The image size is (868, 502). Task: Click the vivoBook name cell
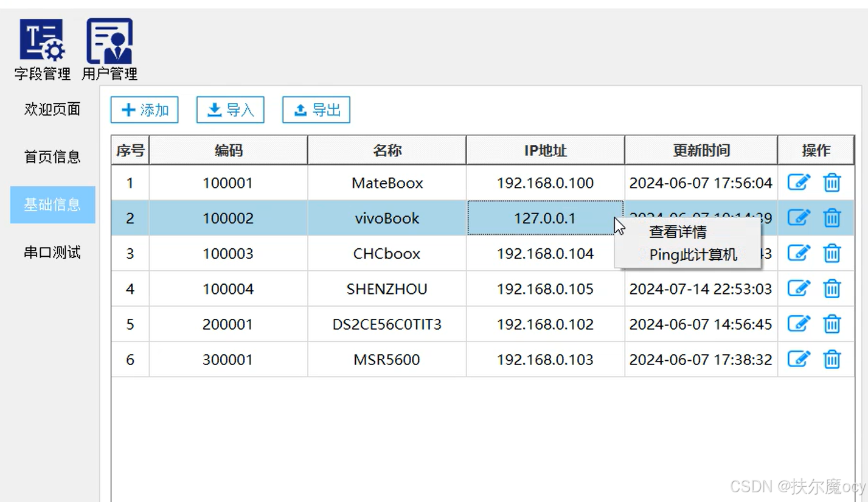coord(387,218)
